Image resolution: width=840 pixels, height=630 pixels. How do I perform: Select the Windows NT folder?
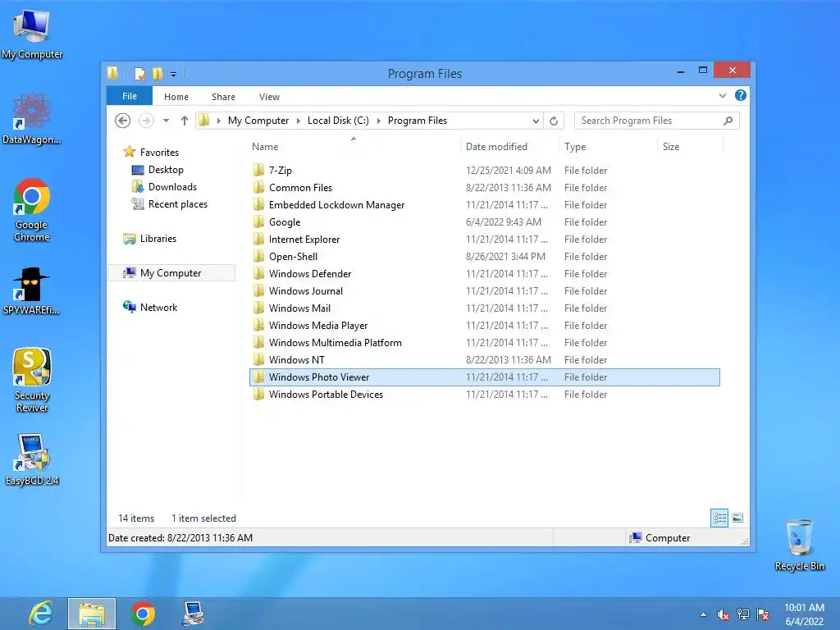pos(484,360)
